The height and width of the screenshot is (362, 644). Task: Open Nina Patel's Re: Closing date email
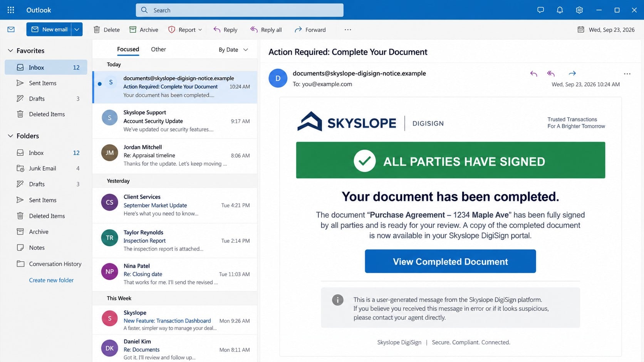pyautogui.click(x=175, y=274)
